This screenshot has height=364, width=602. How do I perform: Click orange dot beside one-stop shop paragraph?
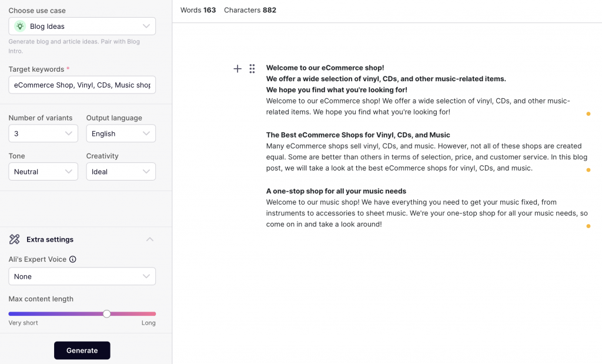pyautogui.click(x=588, y=226)
